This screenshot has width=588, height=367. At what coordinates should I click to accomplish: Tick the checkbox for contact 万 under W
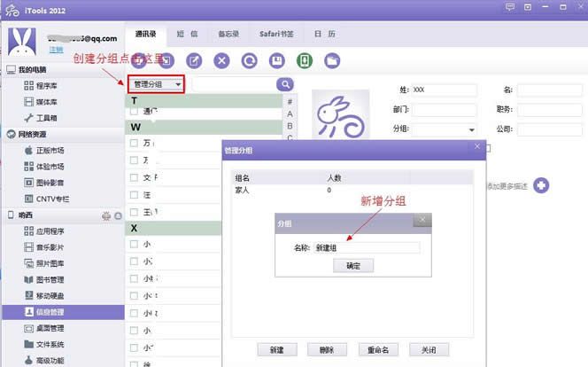pyautogui.click(x=134, y=143)
